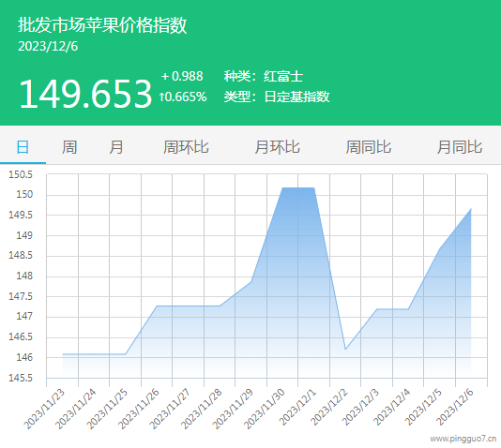Click the chart low point at 2023/12/2
Image resolution: width=501 pixels, height=448 pixels.
click(x=345, y=349)
